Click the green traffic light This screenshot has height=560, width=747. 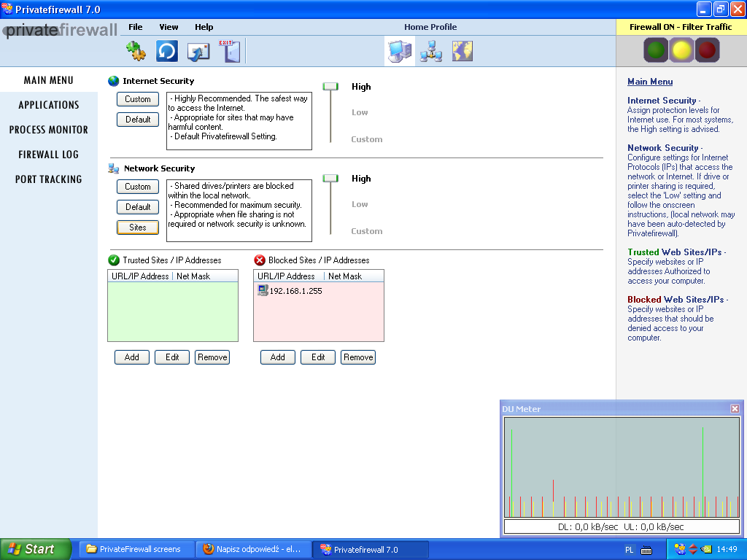[x=656, y=50]
